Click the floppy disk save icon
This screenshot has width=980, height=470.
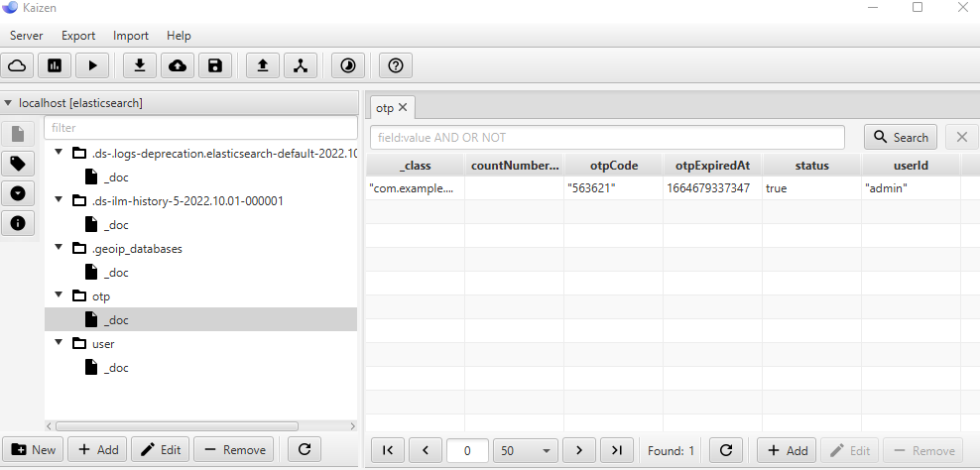[x=215, y=65]
